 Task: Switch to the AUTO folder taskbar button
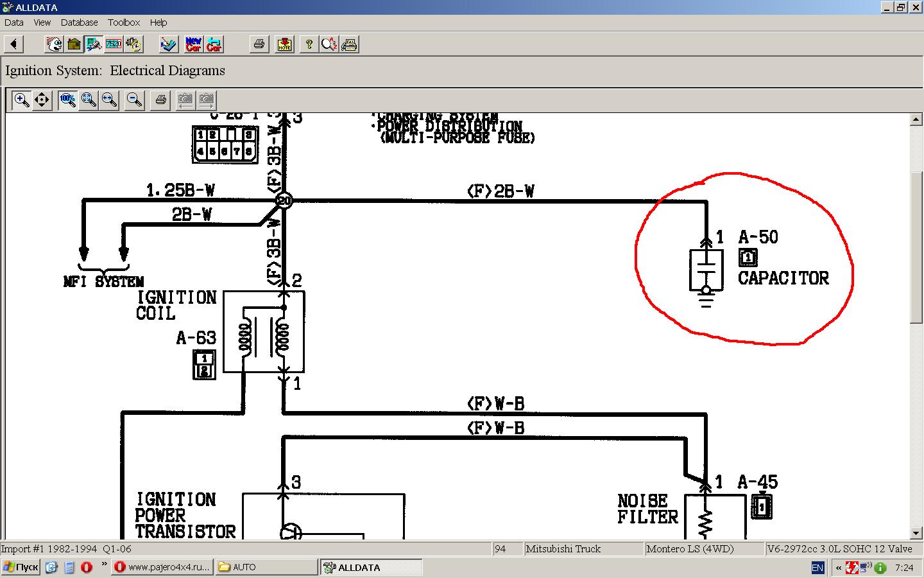point(266,567)
